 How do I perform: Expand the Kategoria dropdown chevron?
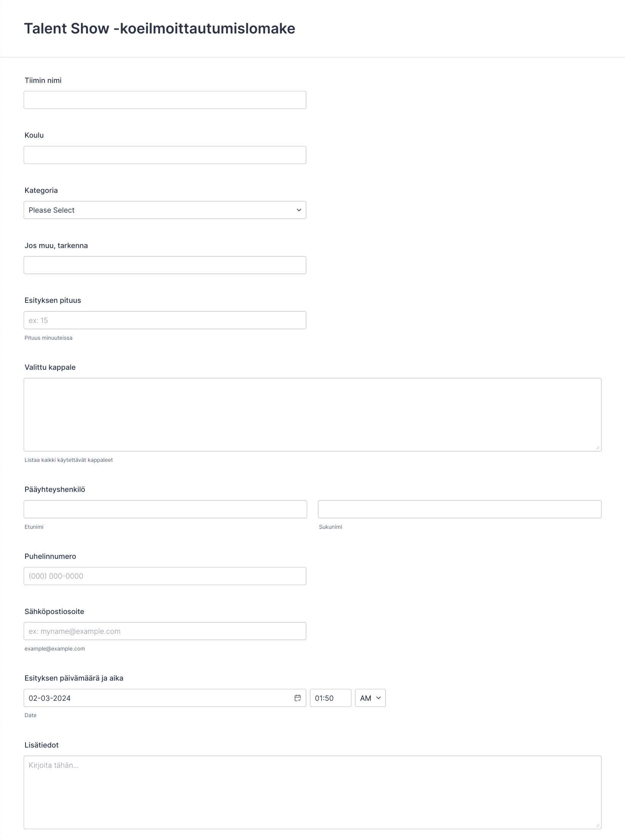[299, 210]
